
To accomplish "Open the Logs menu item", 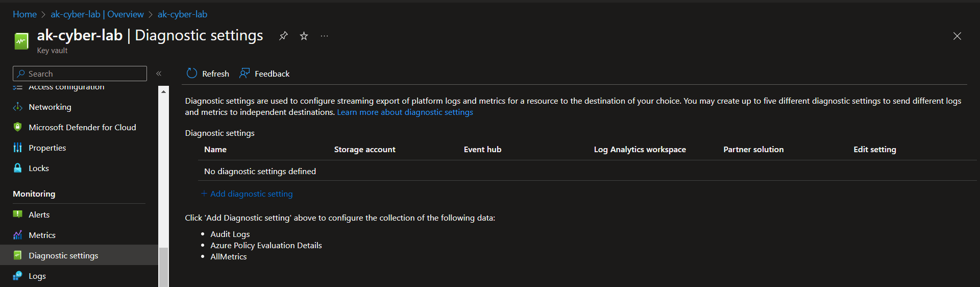I will pos(37,276).
